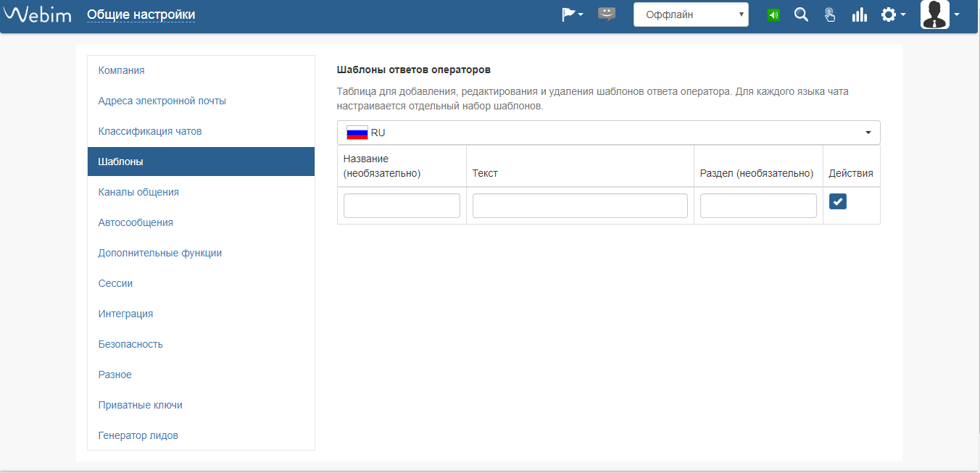Go to Каналы общения section
Screen dimensions: 980x473
tap(138, 192)
